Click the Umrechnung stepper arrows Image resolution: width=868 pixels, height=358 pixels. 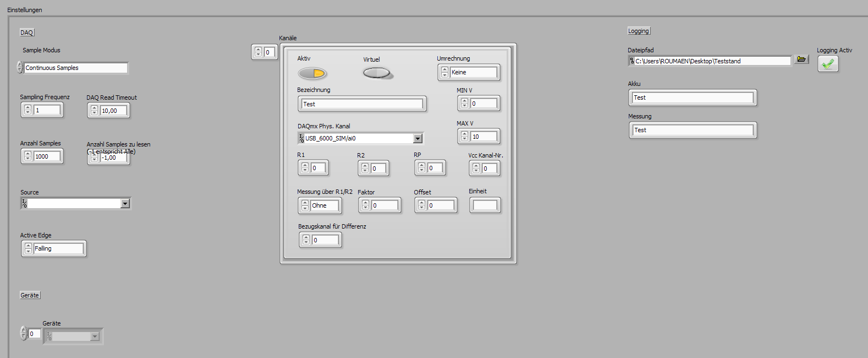click(x=445, y=72)
